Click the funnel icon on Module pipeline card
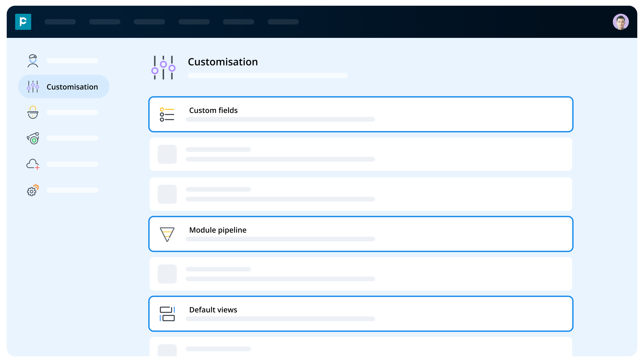644x362 pixels. [x=167, y=234]
